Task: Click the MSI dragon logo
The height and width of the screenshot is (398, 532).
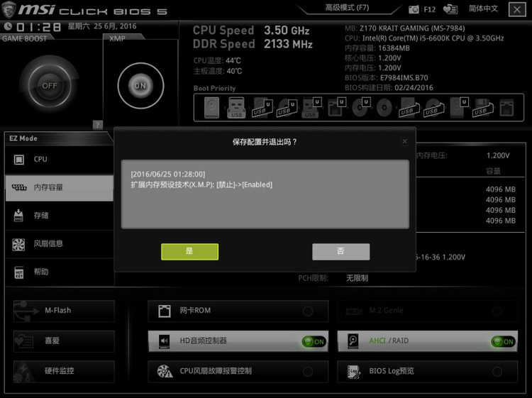Action: (x=9, y=9)
